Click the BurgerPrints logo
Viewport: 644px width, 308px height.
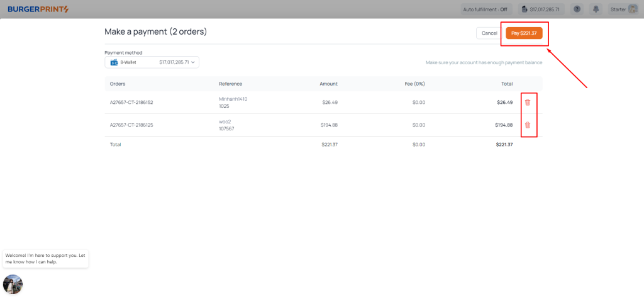(x=38, y=9)
